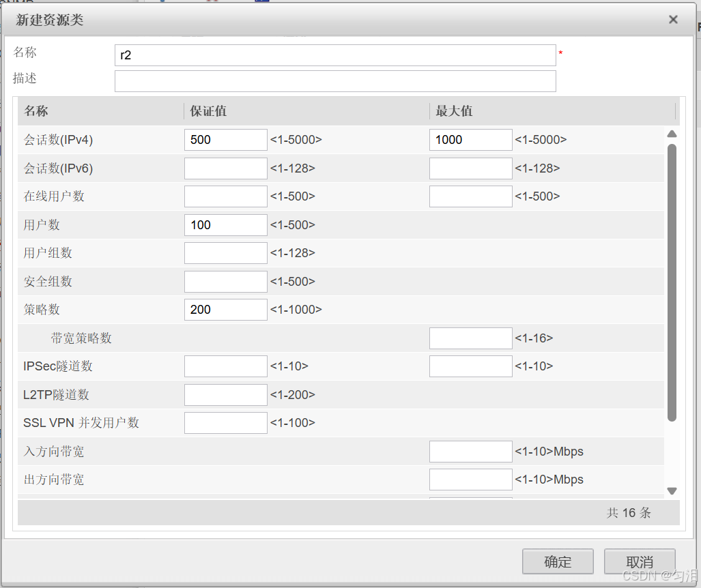Click SSL VPN 并发用户数 guaranteed field
Viewport: 701px width, 588px height.
(x=226, y=423)
